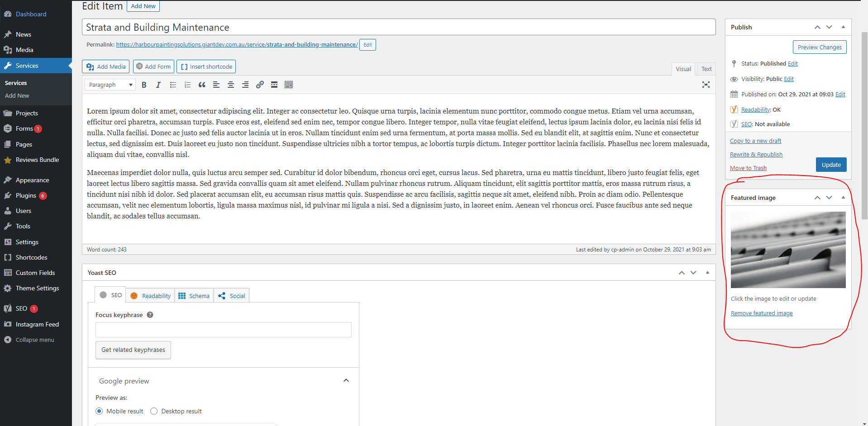Toggle the toolbar kitchen sink icon

(289, 85)
